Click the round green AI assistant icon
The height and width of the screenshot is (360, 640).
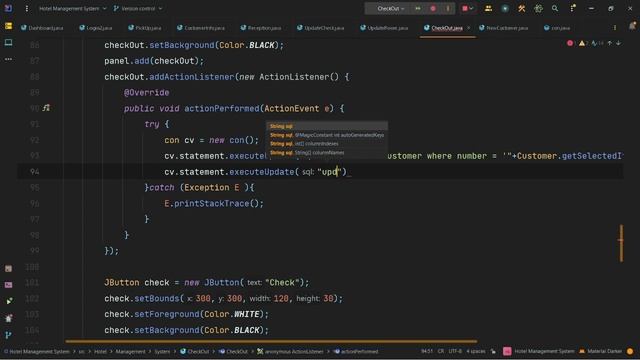(505, 9)
